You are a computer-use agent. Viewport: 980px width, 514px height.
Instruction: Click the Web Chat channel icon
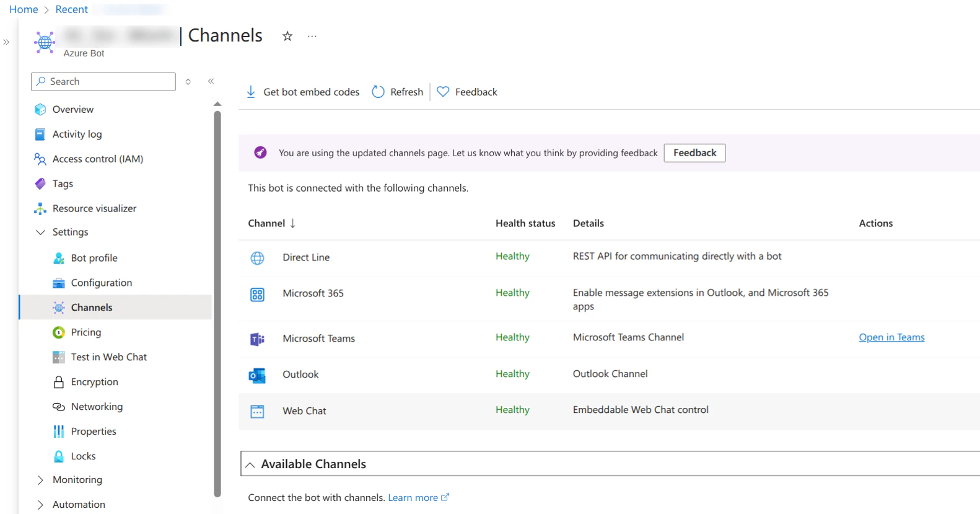pyautogui.click(x=257, y=411)
